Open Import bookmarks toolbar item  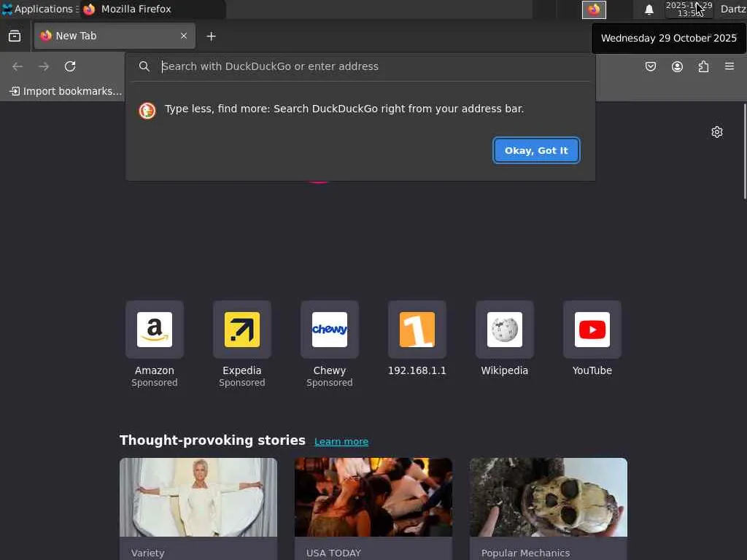coord(66,91)
